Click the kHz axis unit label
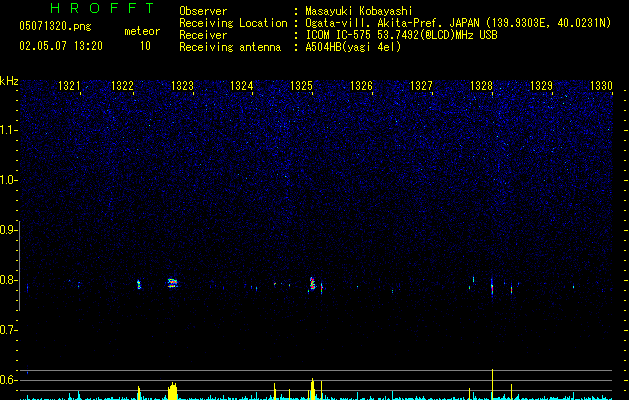 tap(9, 81)
